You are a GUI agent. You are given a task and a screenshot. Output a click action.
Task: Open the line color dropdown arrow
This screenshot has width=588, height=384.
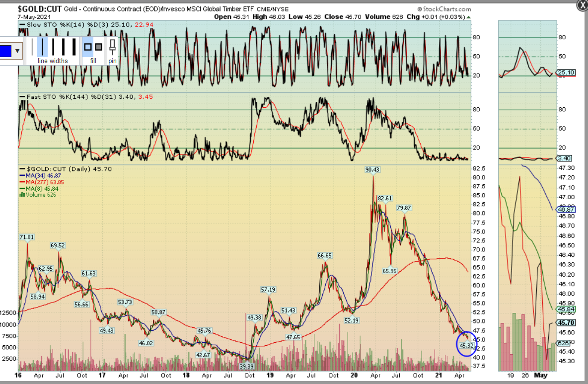17,51
